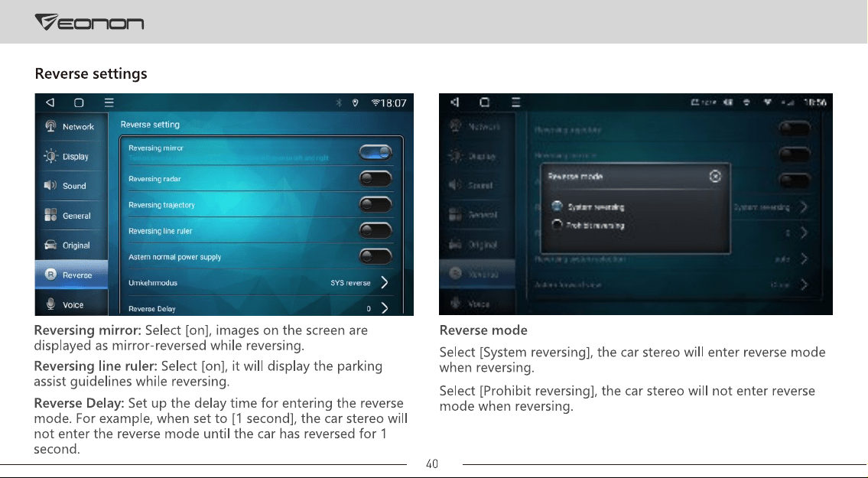This screenshot has width=868, height=478.
Task: Open the three-line menu icon in left screenshot
Action: [x=109, y=102]
